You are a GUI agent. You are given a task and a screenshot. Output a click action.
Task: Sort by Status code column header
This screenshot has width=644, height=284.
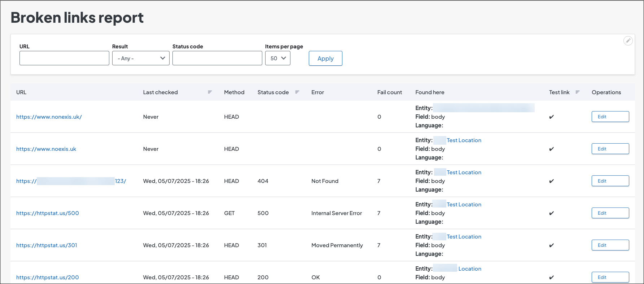pyautogui.click(x=273, y=92)
